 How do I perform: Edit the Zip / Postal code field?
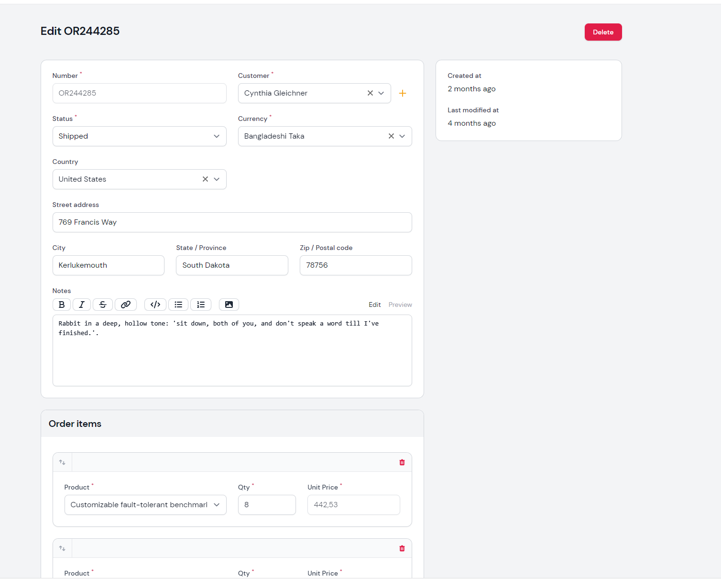coord(356,265)
